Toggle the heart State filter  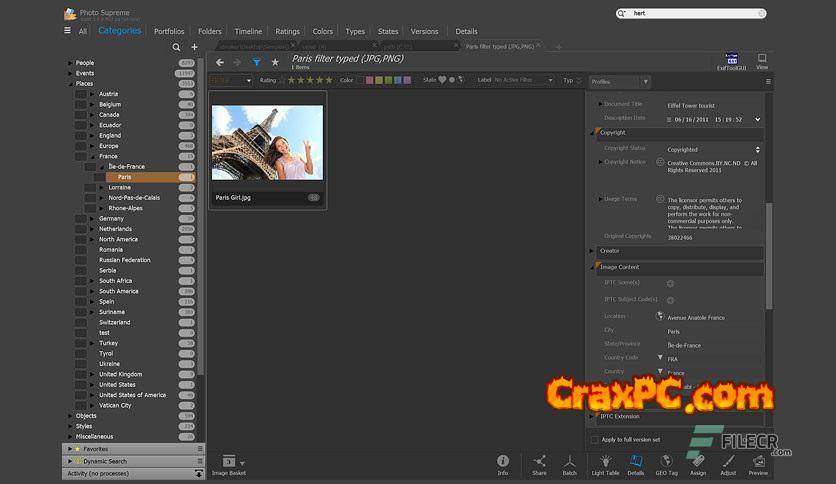tap(442, 80)
